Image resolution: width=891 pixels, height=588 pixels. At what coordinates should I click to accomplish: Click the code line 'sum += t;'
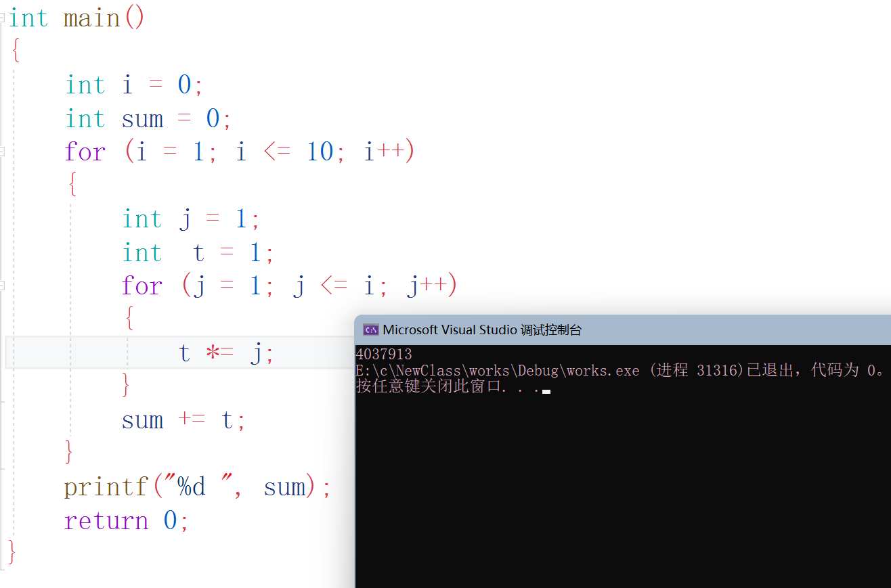(183, 420)
